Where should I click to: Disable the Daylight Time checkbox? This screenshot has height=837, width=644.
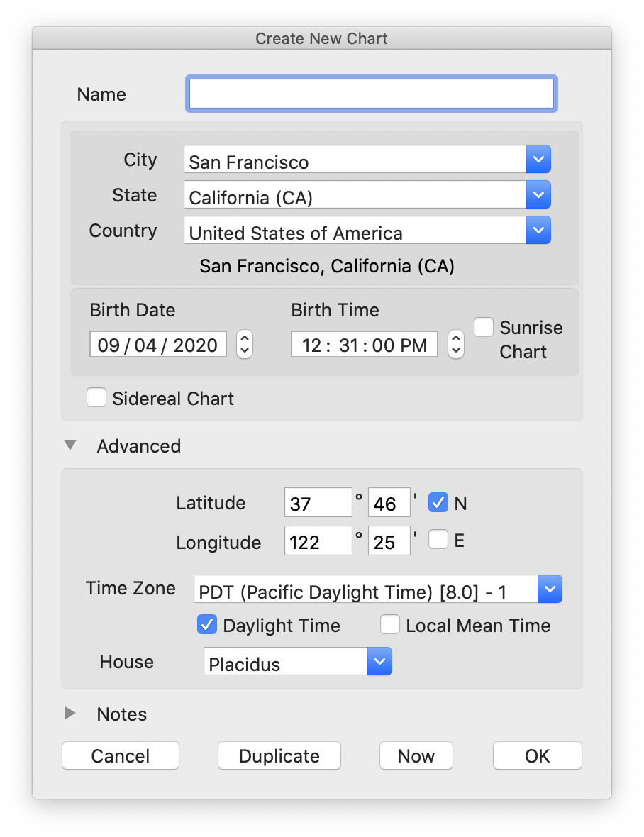pyautogui.click(x=207, y=625)
